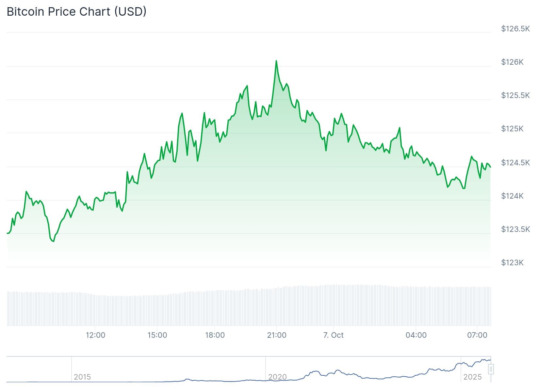Click the $123.5K price axis label
This screenshot has width=537, height=392.
[515, 229]
